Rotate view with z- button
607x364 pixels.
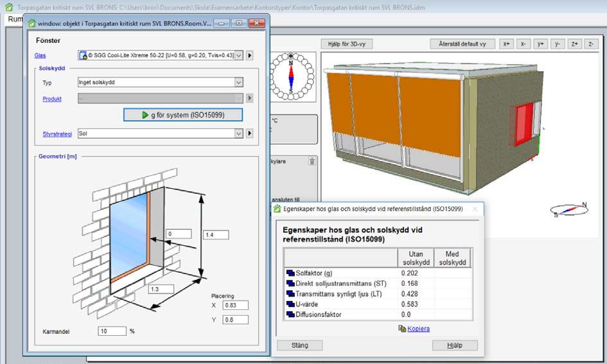click(591, 44)
